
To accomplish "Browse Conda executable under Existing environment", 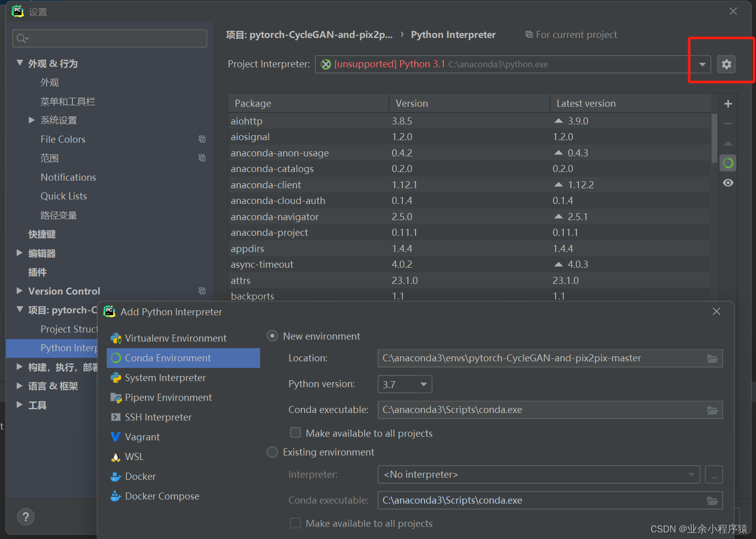I will (x=712, y=501).
